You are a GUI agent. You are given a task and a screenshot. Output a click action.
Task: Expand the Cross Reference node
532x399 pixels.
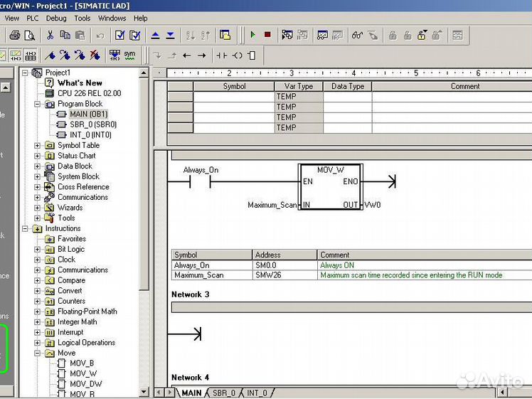tap(37, 187)
